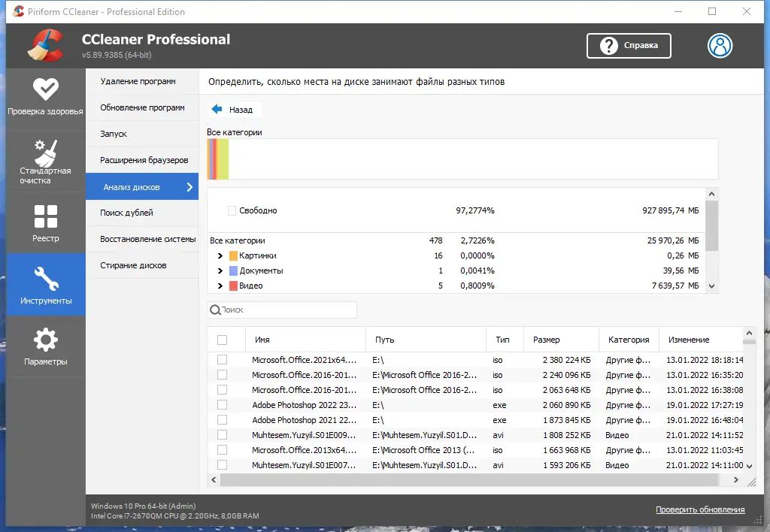This screenshot has width=770, height=532.
Task: Sort by Категория column header
Action: click(629, 340)
